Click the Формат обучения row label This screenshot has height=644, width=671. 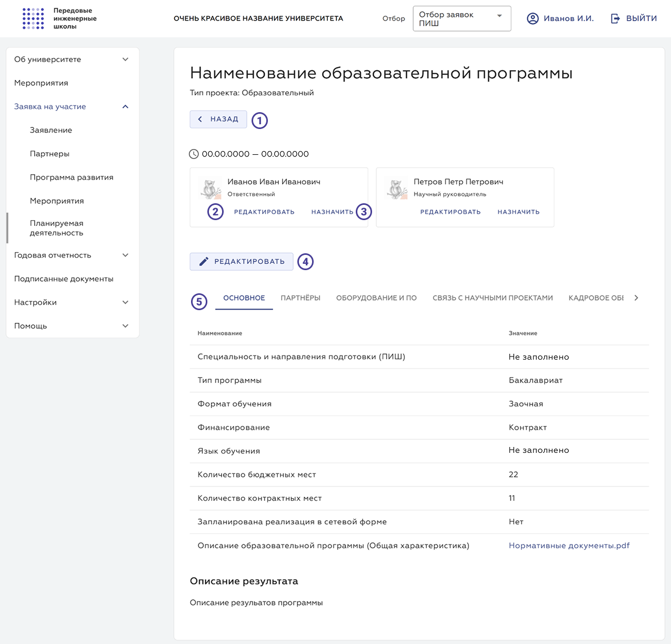coord(235,404)
